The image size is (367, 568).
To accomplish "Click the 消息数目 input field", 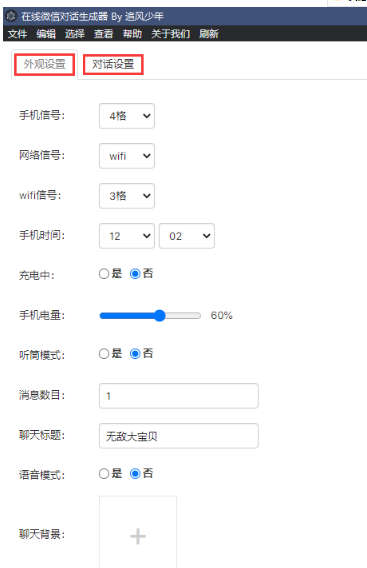I will coord(179,396).
